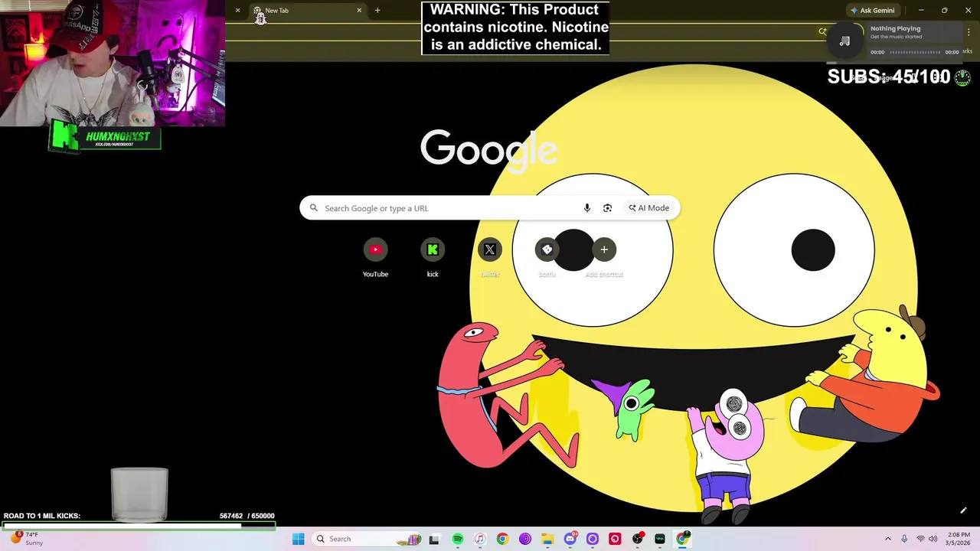Open the clock showing 2:08 PM

pyautogui.click(x=959, y=539)
